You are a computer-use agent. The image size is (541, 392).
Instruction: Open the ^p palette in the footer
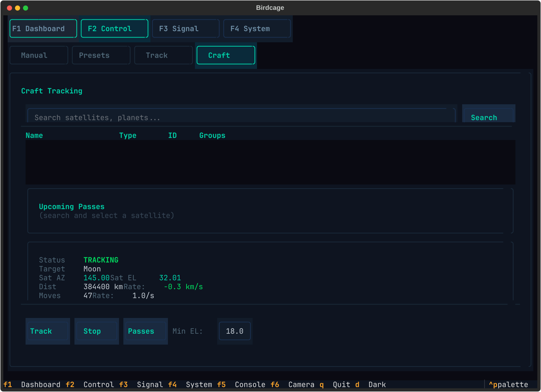(509, 384)
